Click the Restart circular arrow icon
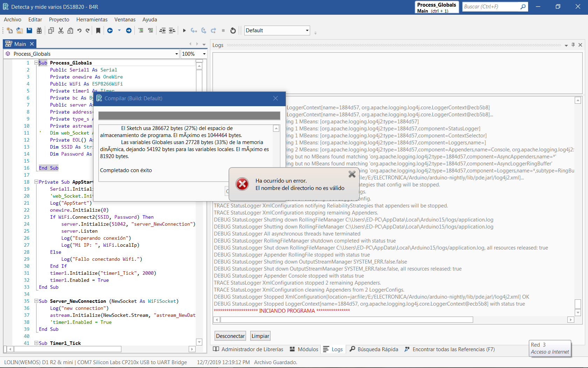 (x=233, y=30)
